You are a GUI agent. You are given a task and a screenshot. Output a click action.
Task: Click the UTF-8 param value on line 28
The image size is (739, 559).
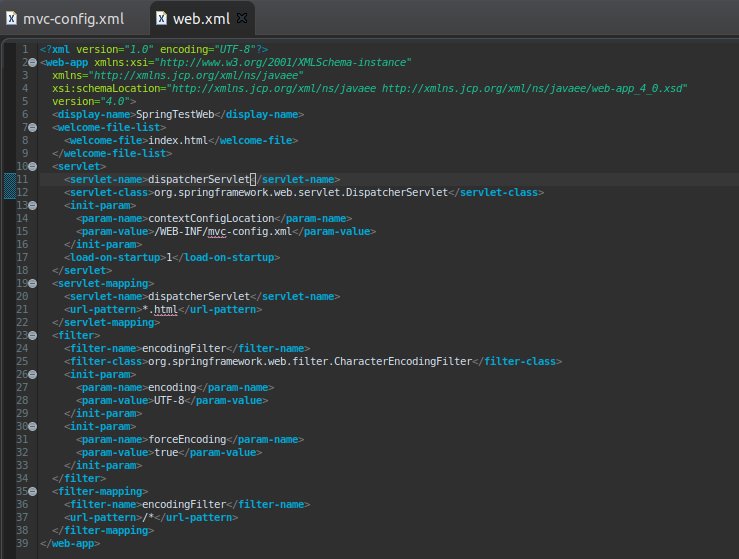[x=169, y=400]
